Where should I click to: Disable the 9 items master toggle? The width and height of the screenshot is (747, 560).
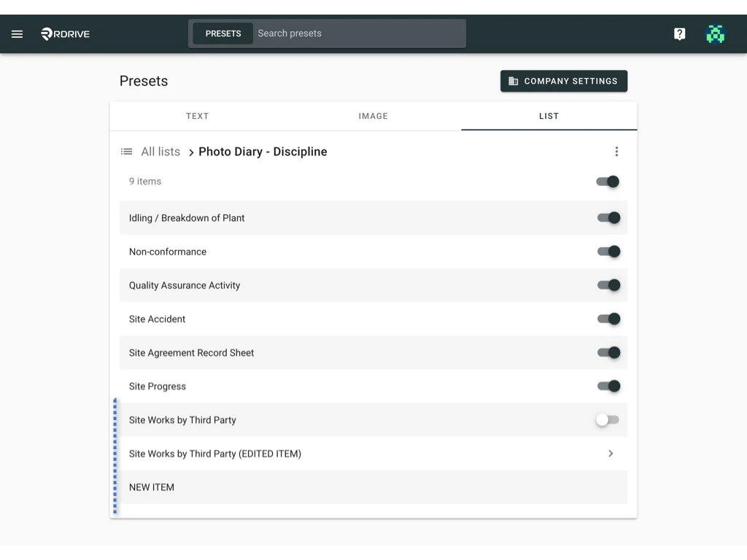click(607, 182)
